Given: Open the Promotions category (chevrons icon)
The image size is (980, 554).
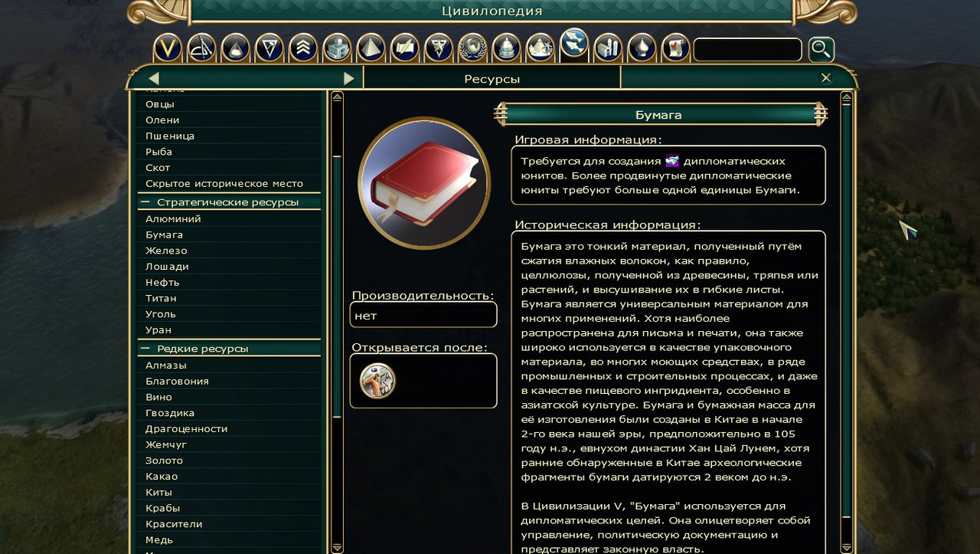Looking at the screenshot, I should (303, 48).
